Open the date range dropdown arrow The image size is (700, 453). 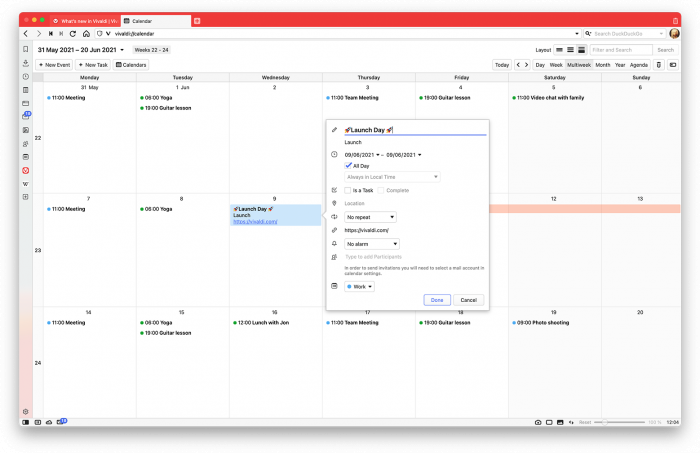click(x=122, y=50)
